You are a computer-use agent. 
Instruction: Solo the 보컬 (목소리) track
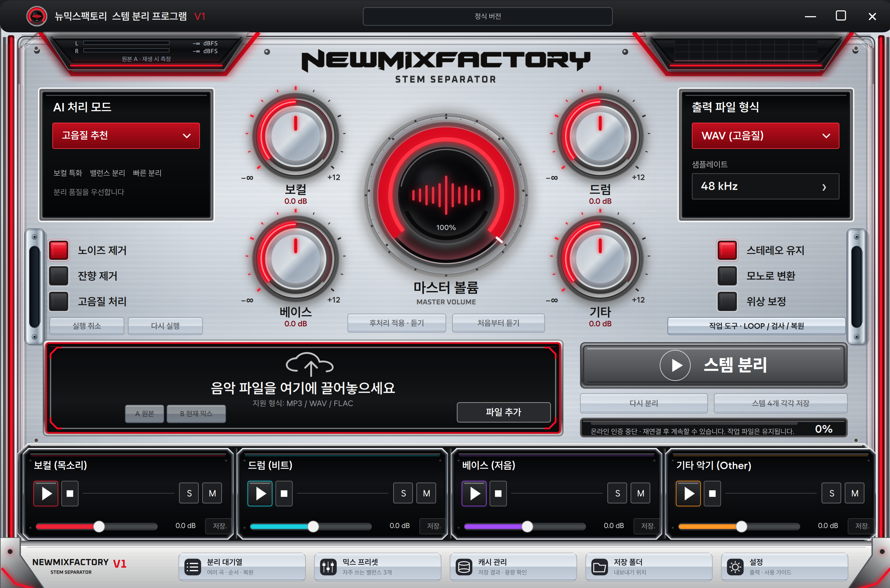tap(189, 493)
